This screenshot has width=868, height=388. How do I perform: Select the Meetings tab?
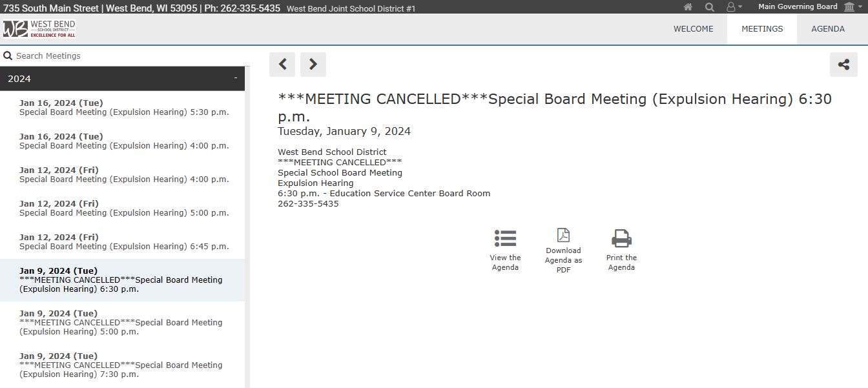(762, 29)
